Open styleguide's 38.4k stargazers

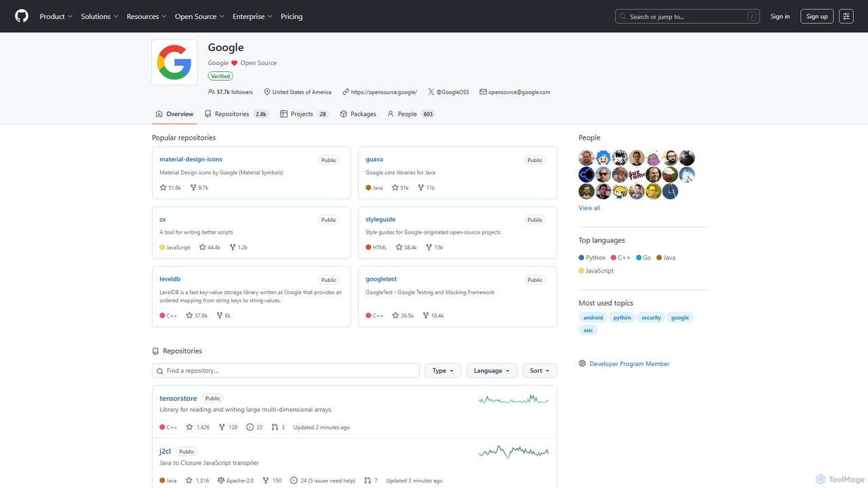pyautogui.click(x=406, y=247)
